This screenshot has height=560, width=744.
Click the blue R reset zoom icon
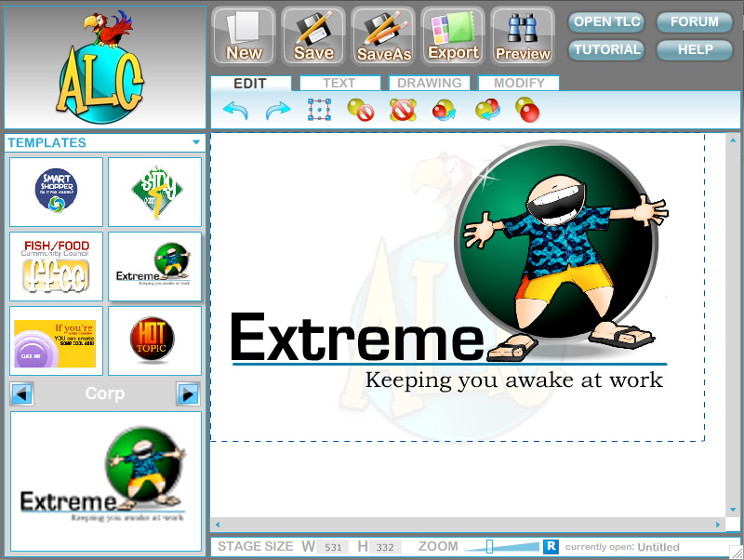551,546
